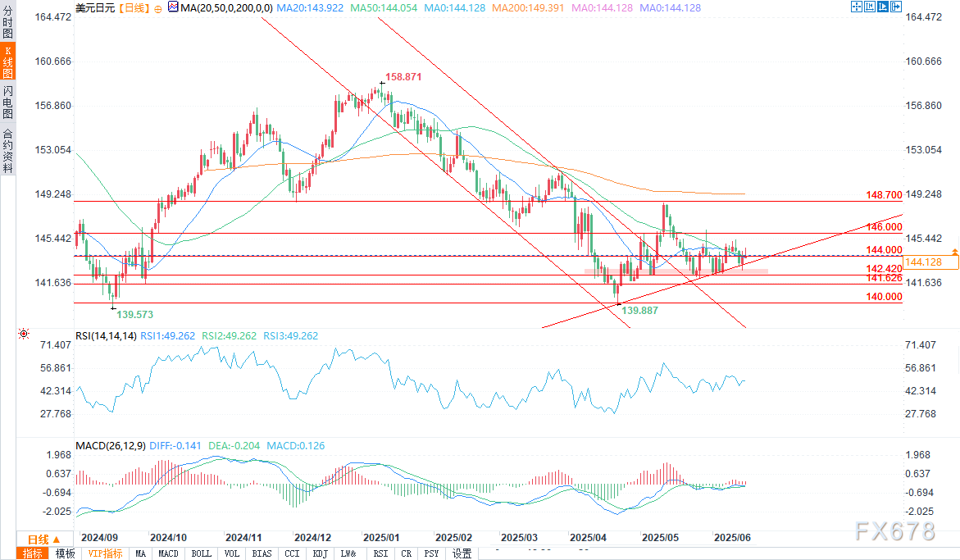Select the K线图 side tab
This screenshot has height=560, width=960.
click(7, 61)
